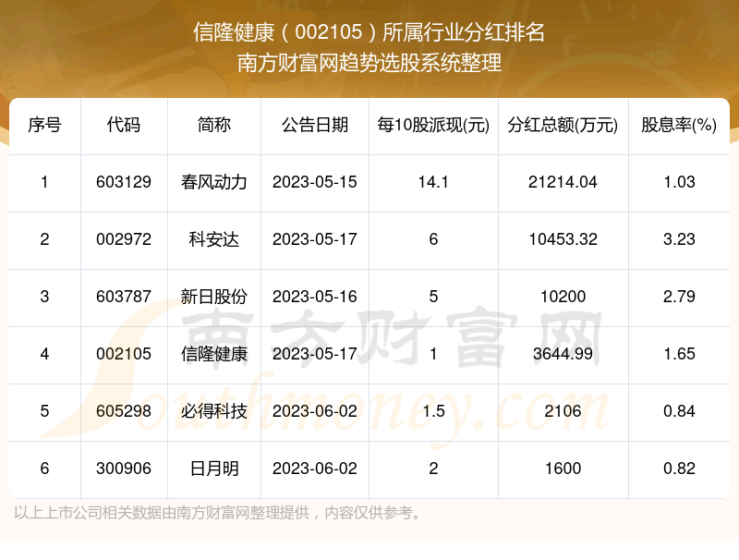Screen dimensions: 739x560
Task: Click dividend total 1600
Action: click(x=563, y=469)
